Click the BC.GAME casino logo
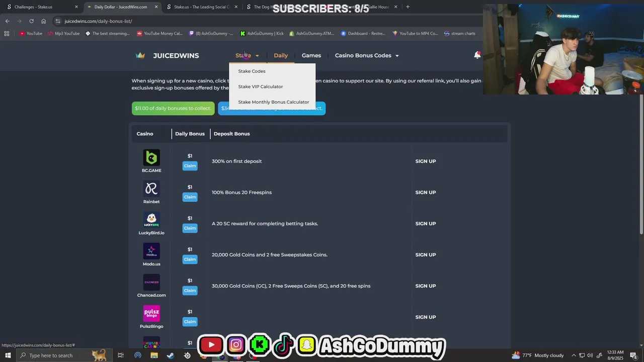The image size is (644, 362). [151, 157]
